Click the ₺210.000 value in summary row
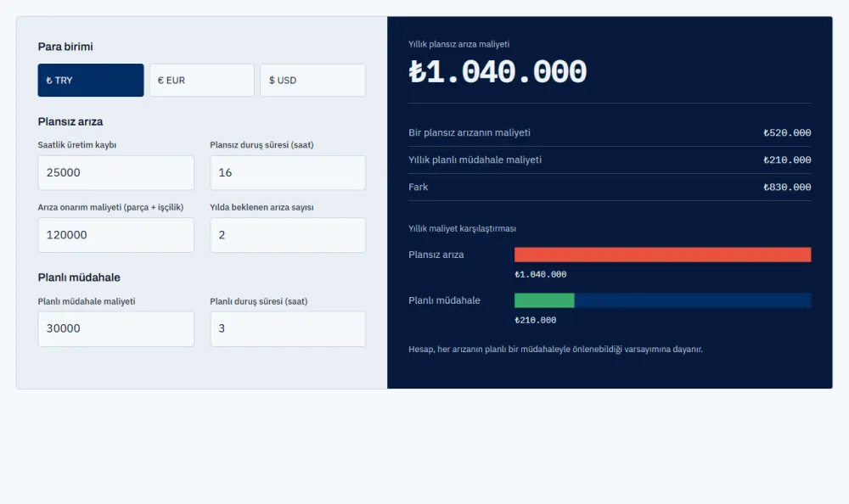The image size is (849, 504). tap(787, 160)
